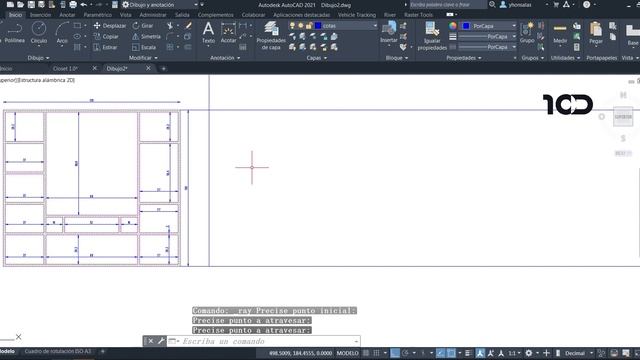Click the command line close X button
Image resolution: width=640 pixels, height=360 pixels.
(151, 341)
